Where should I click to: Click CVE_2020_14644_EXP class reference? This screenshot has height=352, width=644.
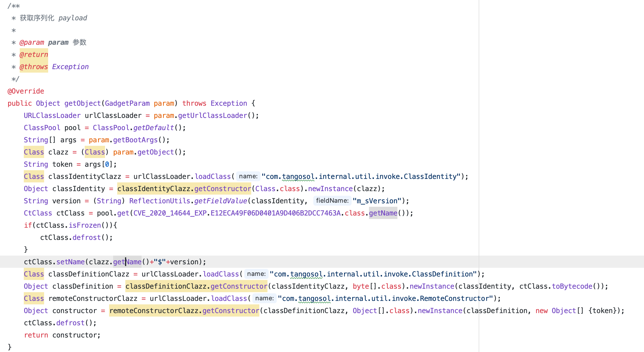(x=170, y=213)
